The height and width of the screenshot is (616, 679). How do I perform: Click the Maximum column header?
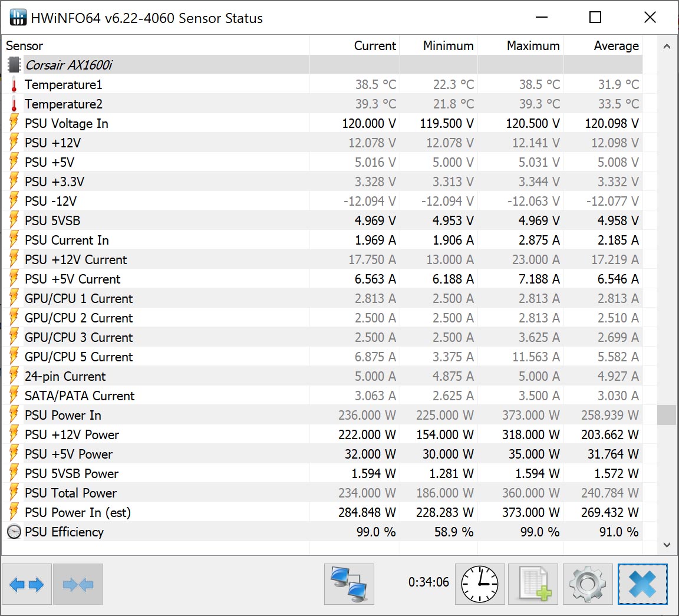pyautogui.click(x=533, y=46)
